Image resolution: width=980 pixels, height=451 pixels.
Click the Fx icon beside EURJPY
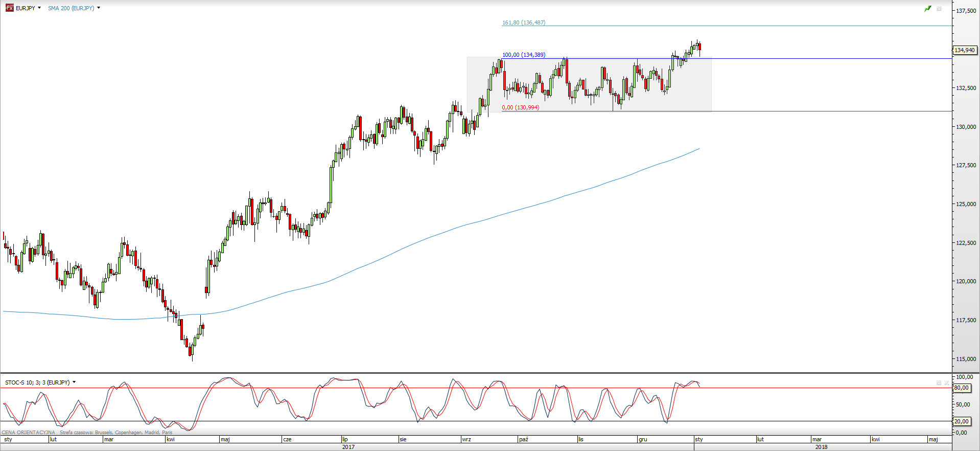[9, 8]
